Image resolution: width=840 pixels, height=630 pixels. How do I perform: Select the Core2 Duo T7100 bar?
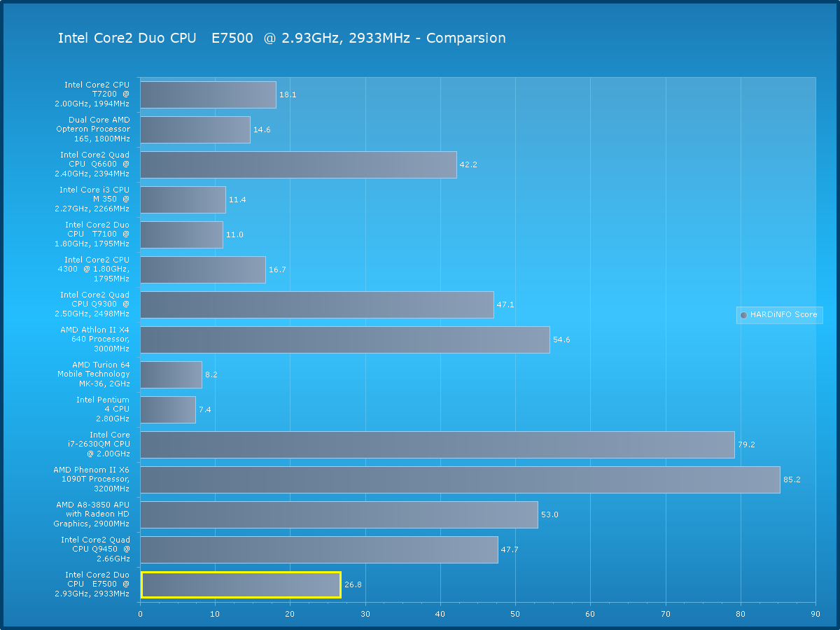coord(181,234)
